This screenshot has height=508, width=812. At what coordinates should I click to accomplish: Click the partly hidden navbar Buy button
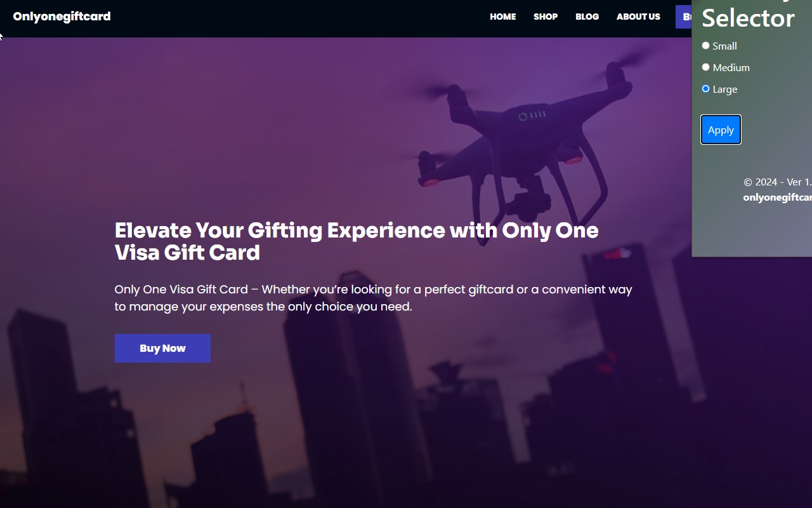tap(684, 17)
